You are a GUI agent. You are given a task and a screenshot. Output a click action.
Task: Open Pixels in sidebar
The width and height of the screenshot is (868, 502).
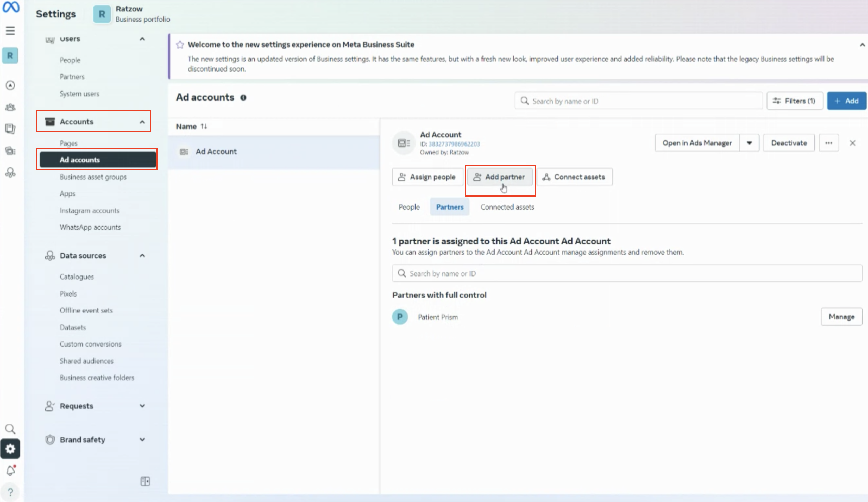tap(68, 294)
